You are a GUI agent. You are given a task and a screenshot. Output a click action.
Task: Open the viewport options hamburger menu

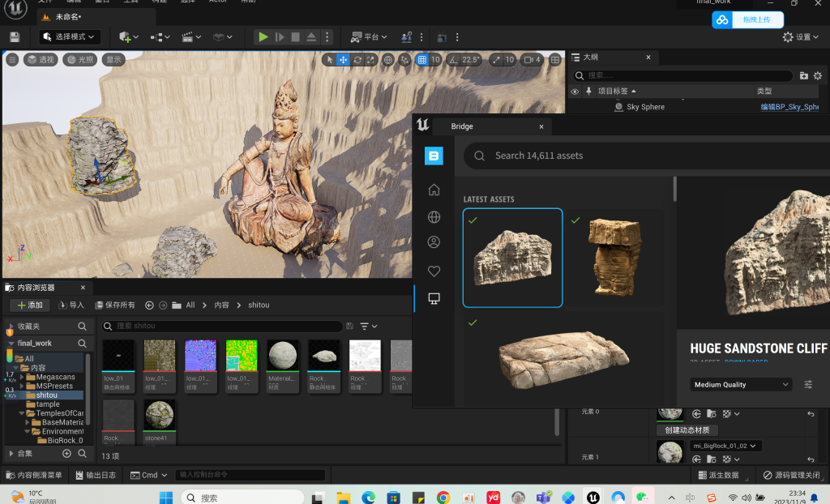tap(12, 60)
